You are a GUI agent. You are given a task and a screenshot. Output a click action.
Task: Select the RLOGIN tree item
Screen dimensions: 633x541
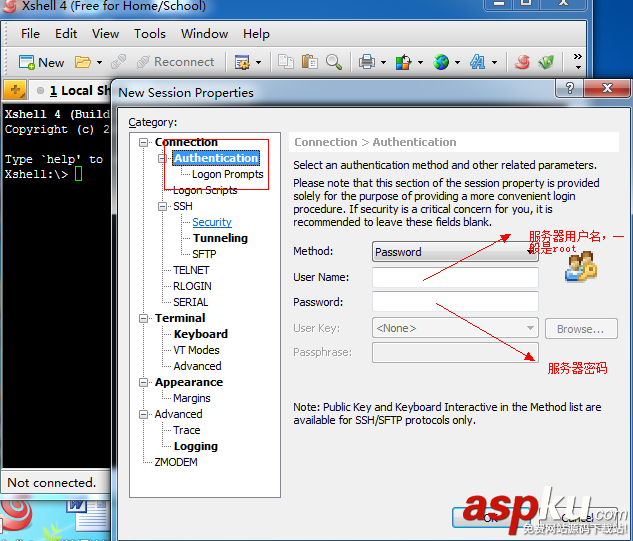[192, 286]
